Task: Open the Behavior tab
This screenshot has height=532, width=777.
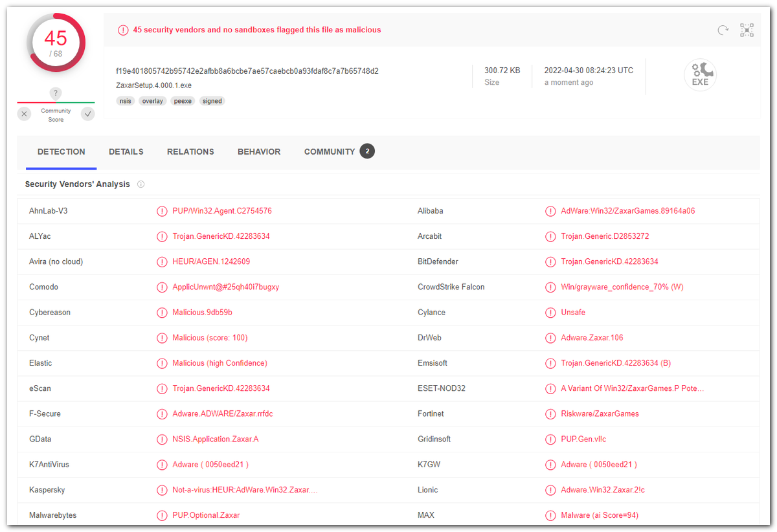Action: (259, 151)
